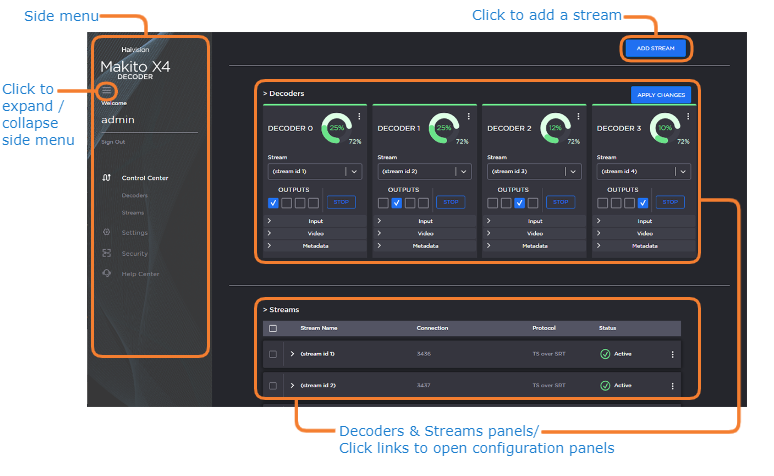
Task: Tick the checkbox for stream id 2 row
Action: 273,386
